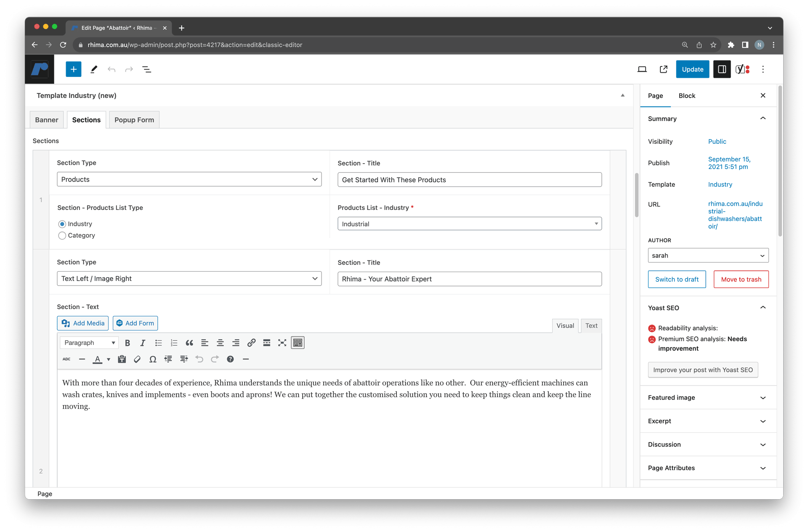Switch to the Popup Form tab

(134, 120)
